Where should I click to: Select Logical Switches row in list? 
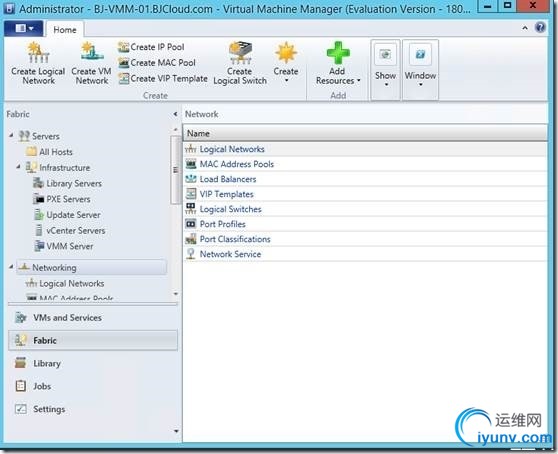[365, 209]
